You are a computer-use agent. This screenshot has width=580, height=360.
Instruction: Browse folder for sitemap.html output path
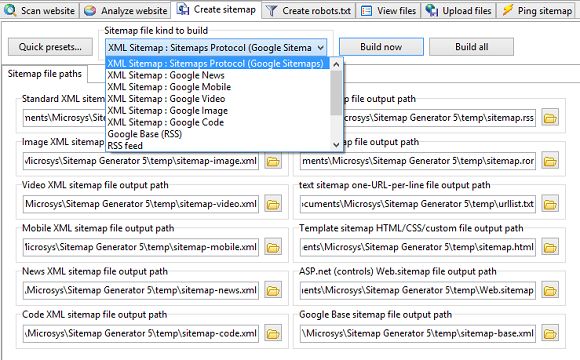(550, 247)
